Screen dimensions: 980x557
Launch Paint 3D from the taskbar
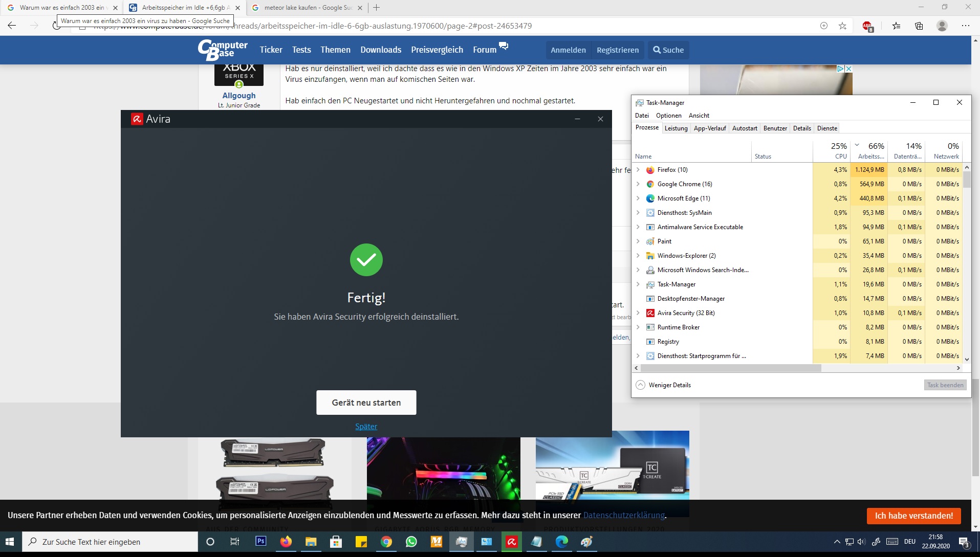pos(587,542)
